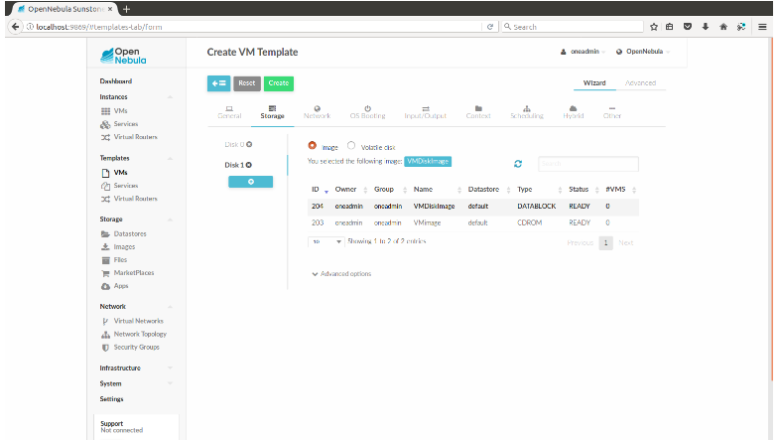Refresh the image list table
Viewport: 780px width, 440px height.
point(518,164)
